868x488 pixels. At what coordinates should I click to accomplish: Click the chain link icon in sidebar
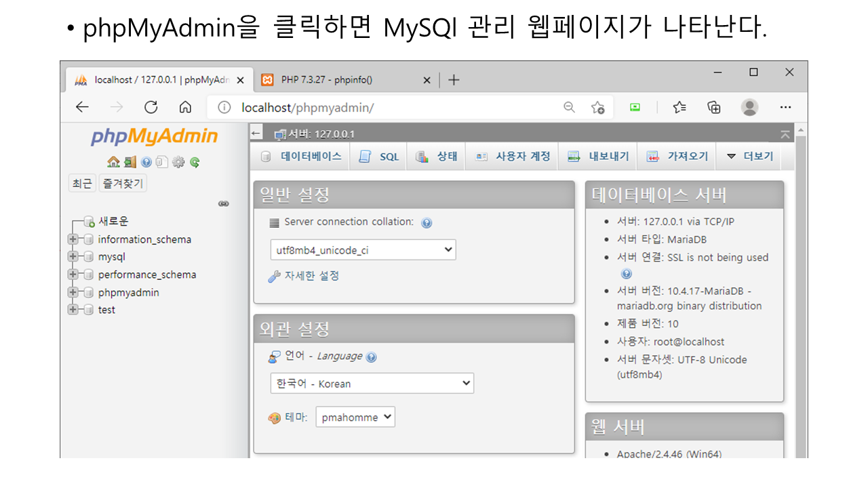coord(223,203)
